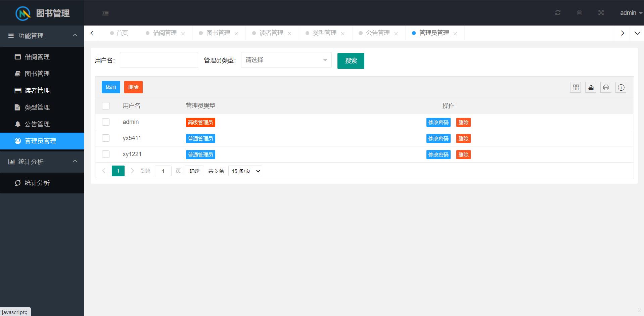The height and width of the screenshot is (316, 644).
Task: Switch to the 借阅管理 tab
Action: (165, 33)
